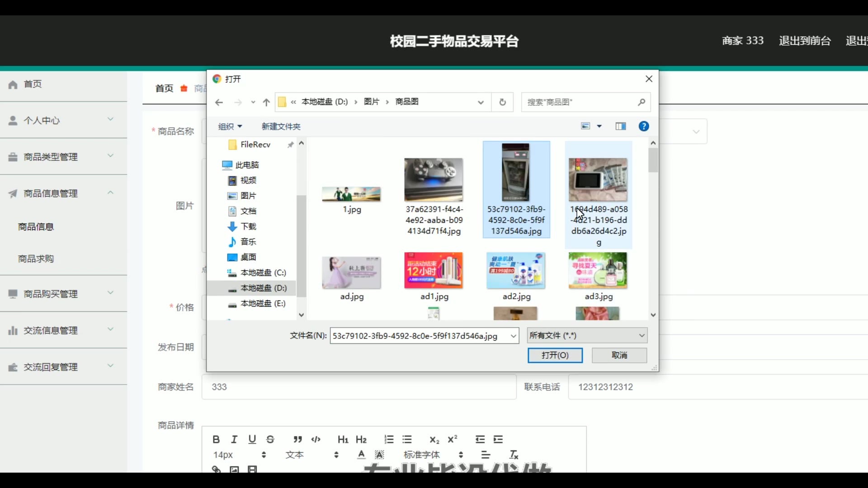Expand the 交流回复管理 sidebar menu
Viewport: 868px width, 488px height.
[x=63, y=367]
